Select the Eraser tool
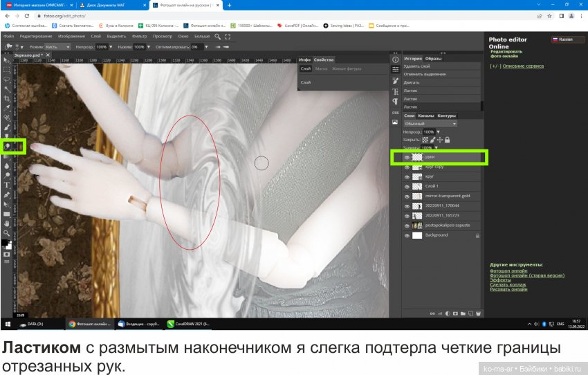 click(x=7, y=147)
